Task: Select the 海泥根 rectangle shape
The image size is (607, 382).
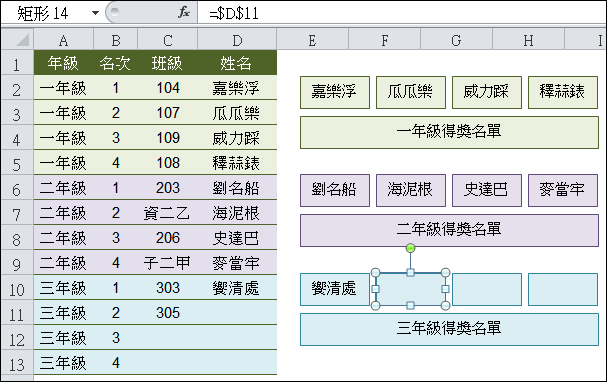Action: click(x=411, y=190)
